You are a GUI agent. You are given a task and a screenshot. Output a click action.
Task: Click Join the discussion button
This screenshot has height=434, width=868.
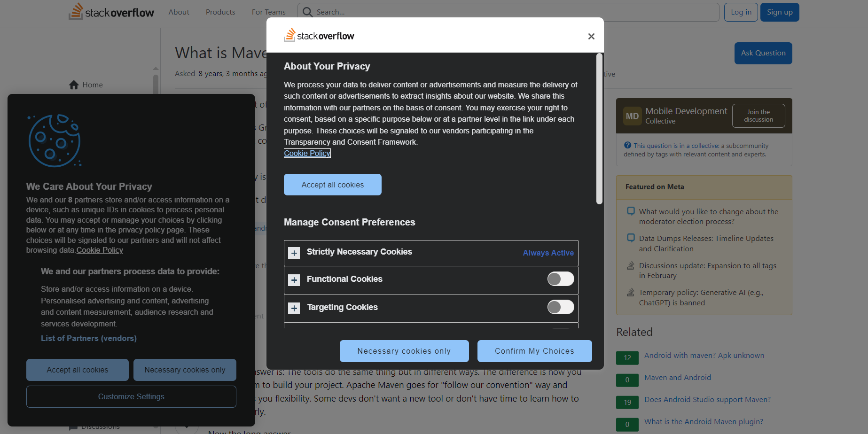coord(759,116)
